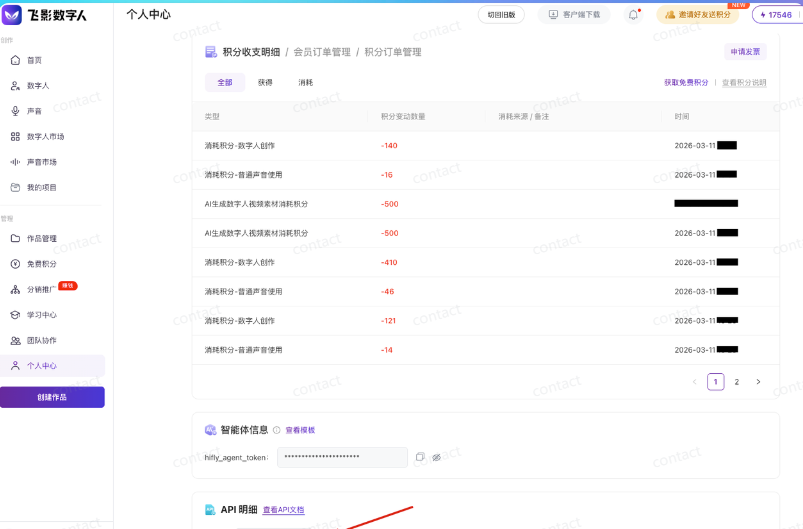Go to next page arrow
Viewport: 803px width, 529px height.
pyautogui.click(x=758, y=382)
